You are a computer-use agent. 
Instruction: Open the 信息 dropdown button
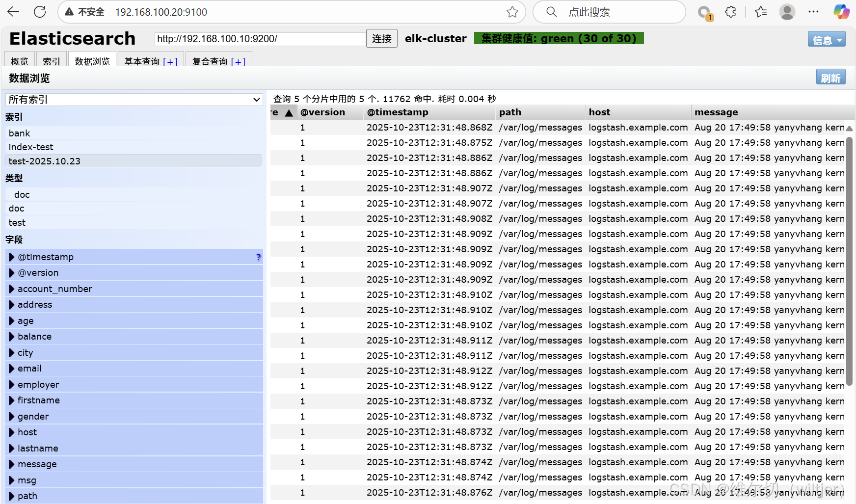(827, 39)
